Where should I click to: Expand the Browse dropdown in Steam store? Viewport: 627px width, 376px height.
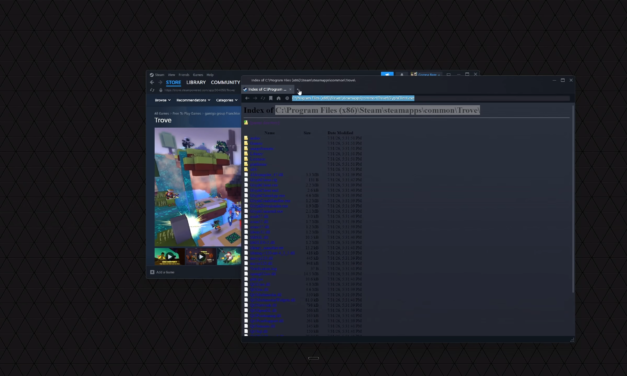162,100
